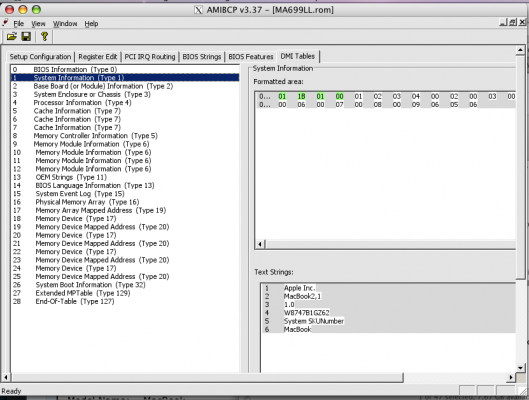Click the left scroll arrow in Formatted area
Image resolution: width=529 pixels, height=400 pixels.
[260, 244]
